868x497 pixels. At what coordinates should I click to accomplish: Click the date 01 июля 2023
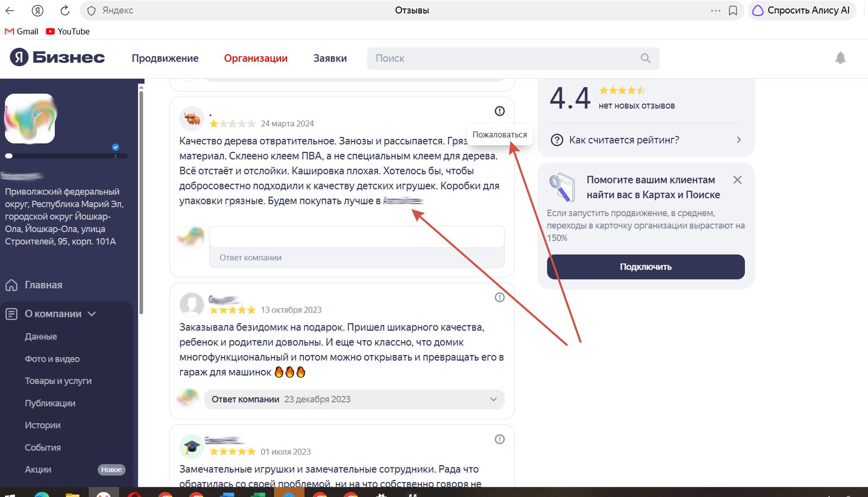[x=286, y=451]
